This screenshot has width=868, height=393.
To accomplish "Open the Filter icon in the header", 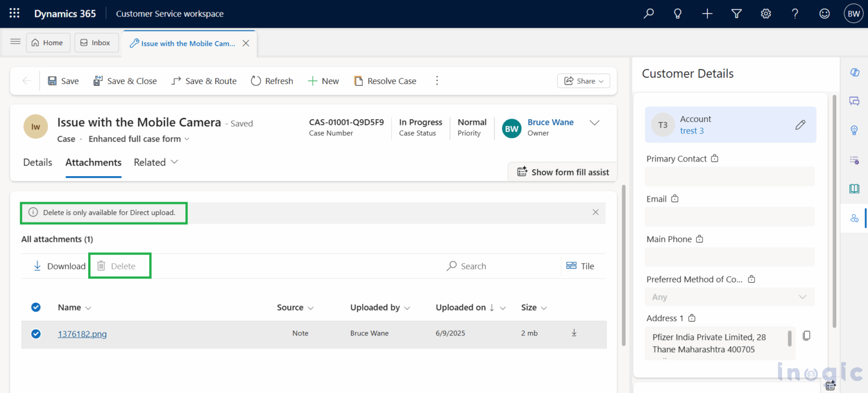I will [x=736, y=13].
